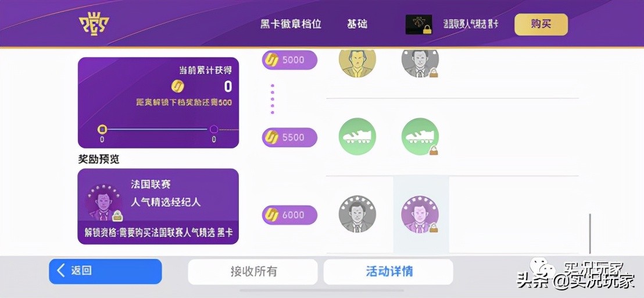Click the 5000 coin milestone badge
Viewport: 644px width, 298px height.
[x=290, y=60]
